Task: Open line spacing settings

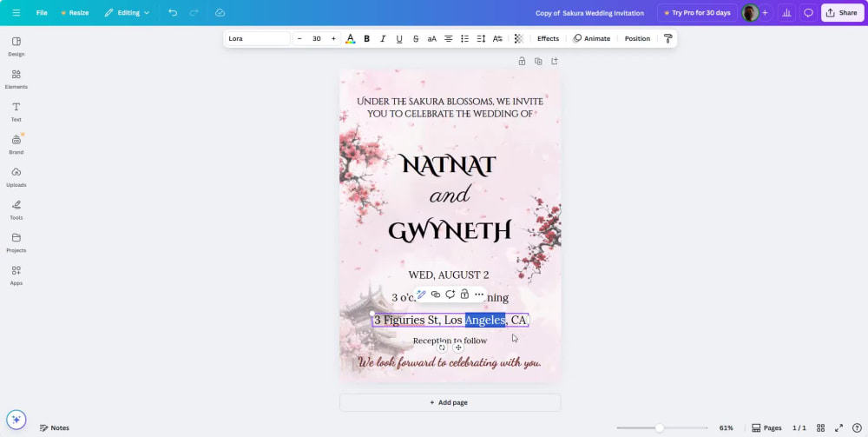Action: 481,38
